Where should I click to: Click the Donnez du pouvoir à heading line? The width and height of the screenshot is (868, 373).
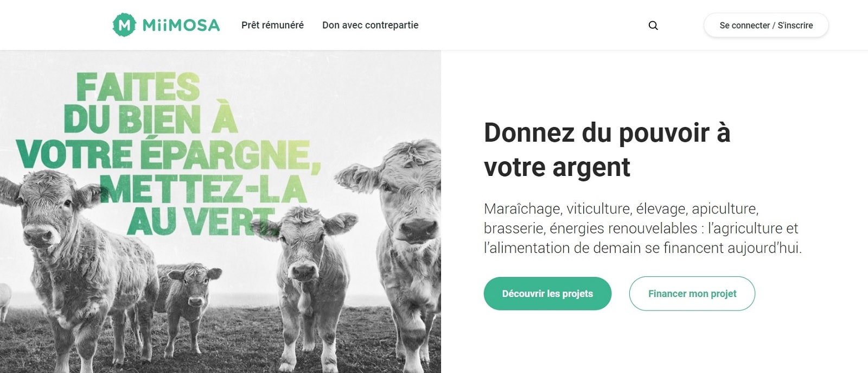pos(607,132)
